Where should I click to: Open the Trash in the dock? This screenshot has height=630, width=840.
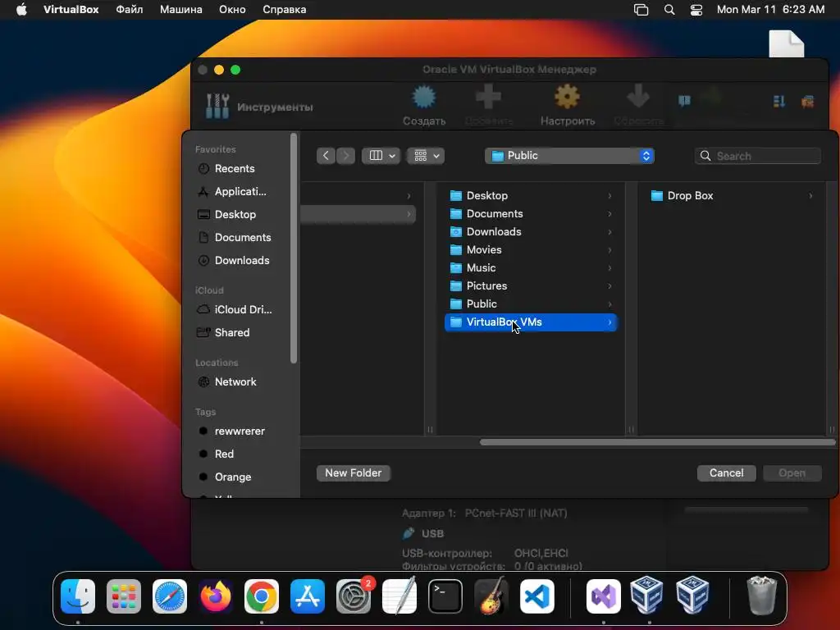pos(761,596)
